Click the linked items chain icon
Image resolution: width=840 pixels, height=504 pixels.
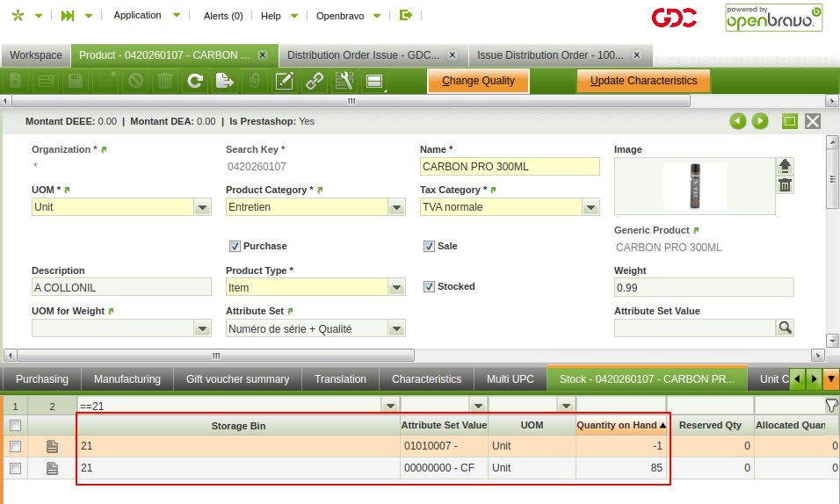(x=314, y=82)
